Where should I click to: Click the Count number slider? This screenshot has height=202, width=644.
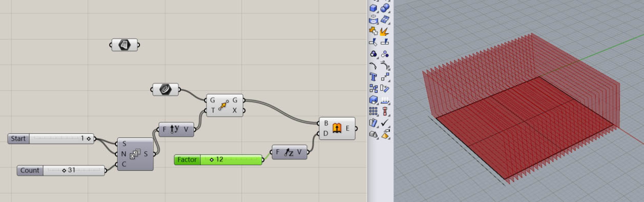coord(61,170)
